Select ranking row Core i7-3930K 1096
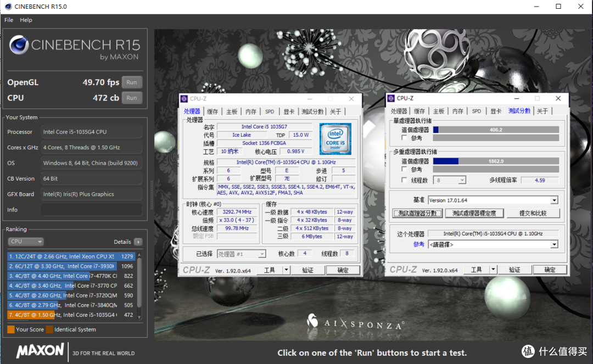Screen dimensions: 593x364 tap(71, 266)
